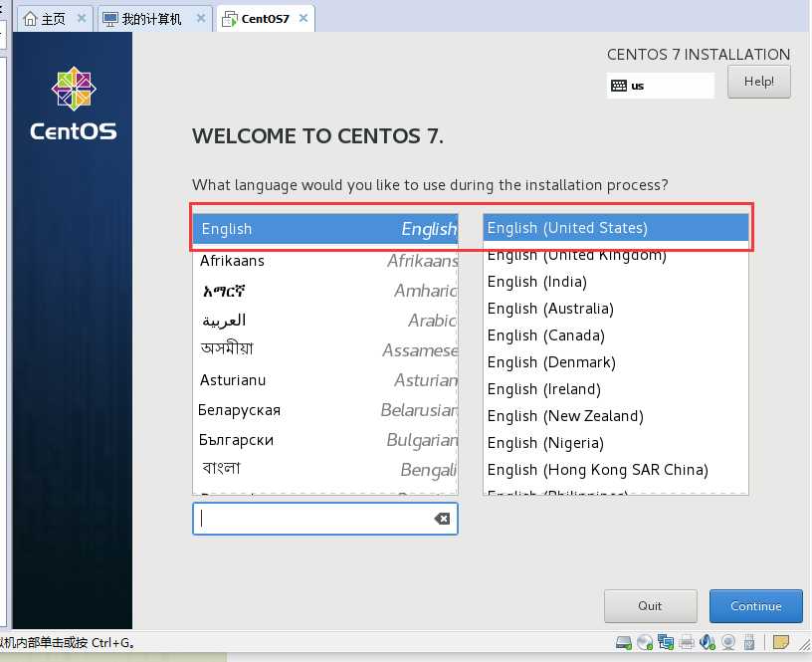
Task: Click the CentOS logo in the sidebar
Action: point(74,105)
